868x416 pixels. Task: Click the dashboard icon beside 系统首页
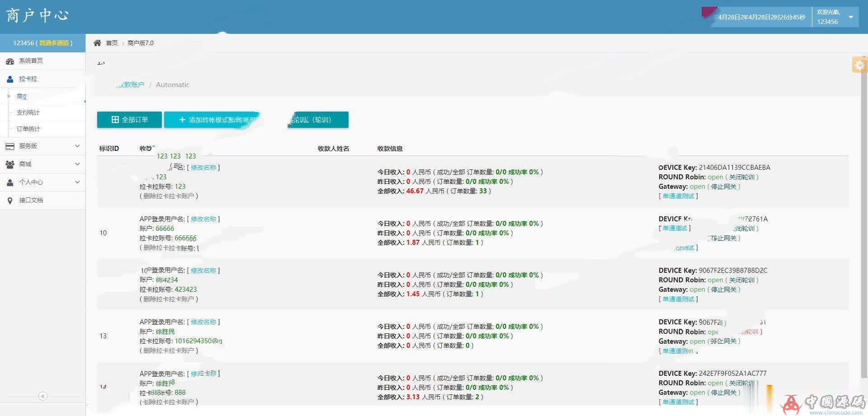(x=10, y=61)
